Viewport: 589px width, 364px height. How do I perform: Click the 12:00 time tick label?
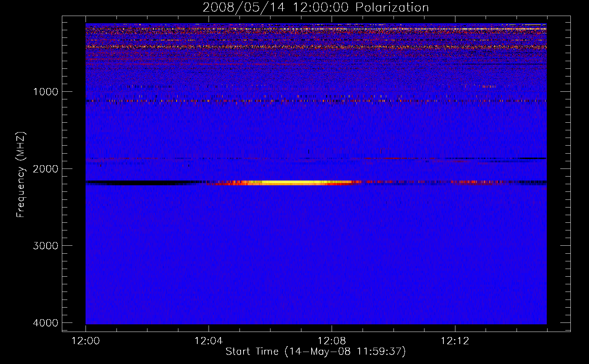[x=86, y=341]
